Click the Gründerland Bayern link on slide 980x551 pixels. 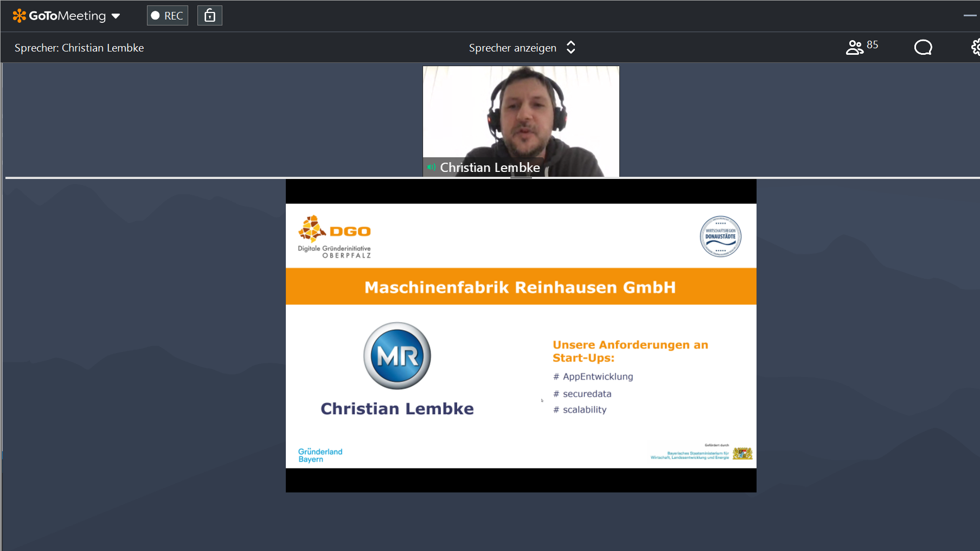pos(320,455)
